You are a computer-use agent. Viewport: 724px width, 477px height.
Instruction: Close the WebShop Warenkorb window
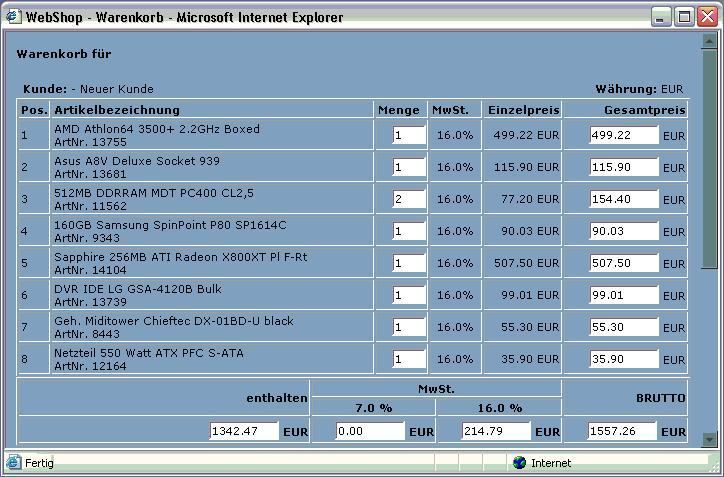click(707, 17)
